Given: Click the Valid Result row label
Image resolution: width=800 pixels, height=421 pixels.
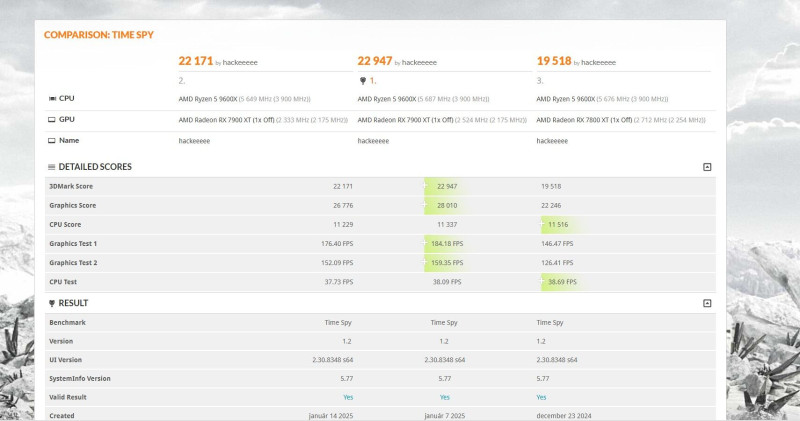Looking at the screenshot, I should click(x=68, y=397).
